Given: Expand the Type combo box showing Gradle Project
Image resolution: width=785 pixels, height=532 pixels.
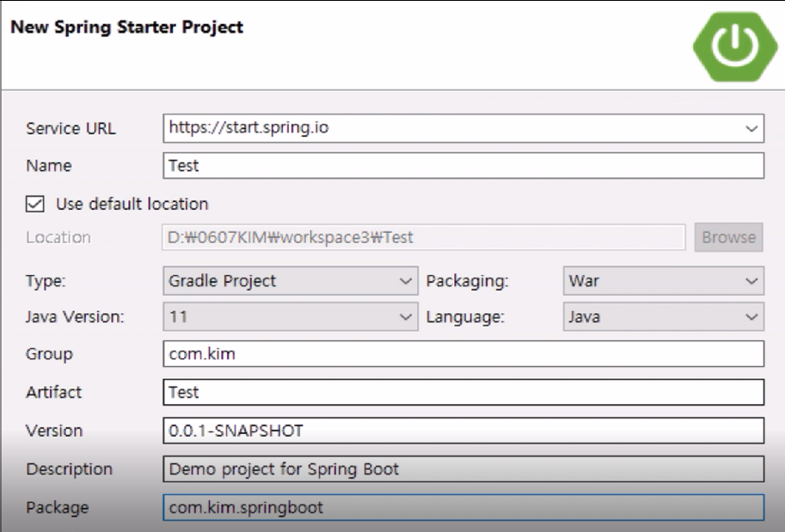Looking at the screenshot, I should [291, 281].
